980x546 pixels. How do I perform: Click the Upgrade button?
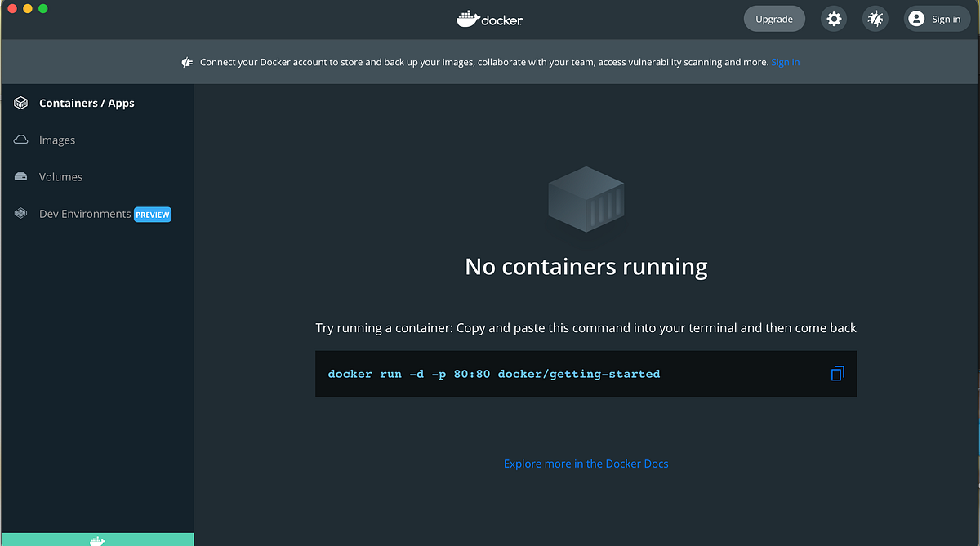(x=773, y=18)
